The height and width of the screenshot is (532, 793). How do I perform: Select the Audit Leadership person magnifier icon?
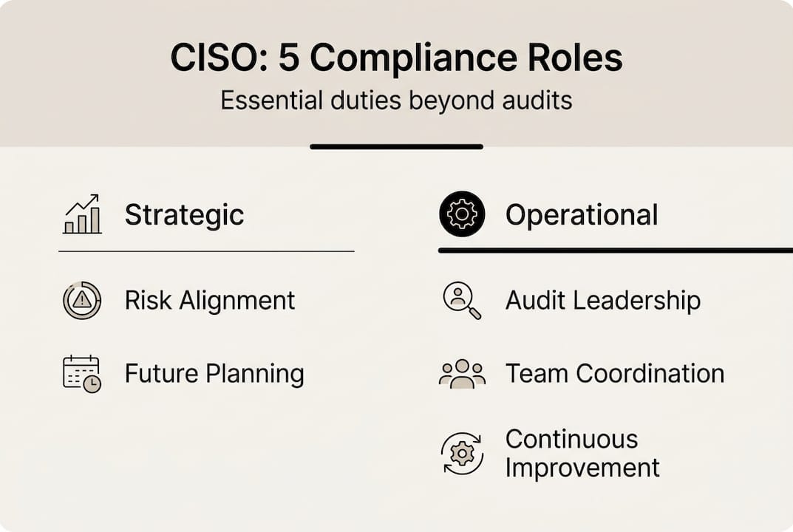point(462,301)
